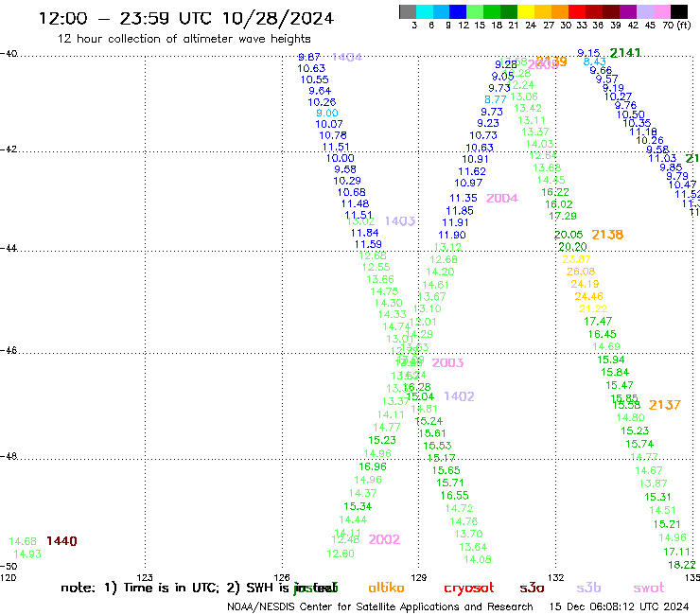Click the wave height value 20.20
Screen dimensions: 700x615
pyautogui.click(x=572, y=247)
